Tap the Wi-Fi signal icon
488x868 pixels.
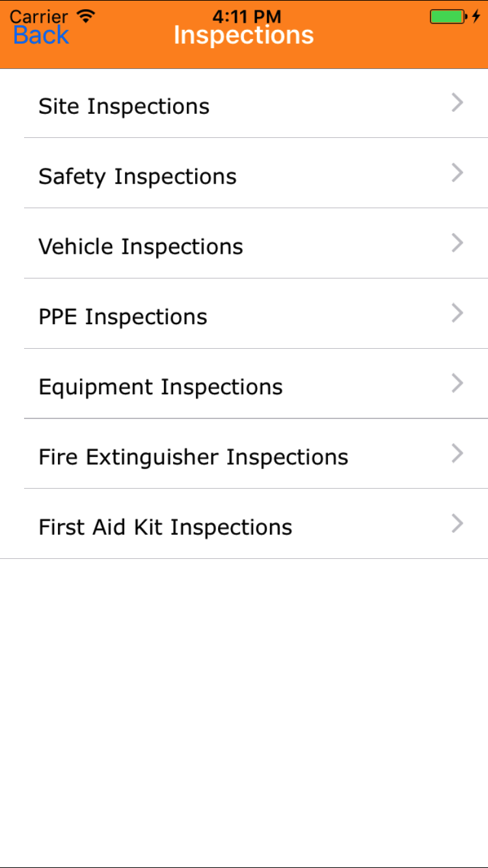[x=85, y=14]
